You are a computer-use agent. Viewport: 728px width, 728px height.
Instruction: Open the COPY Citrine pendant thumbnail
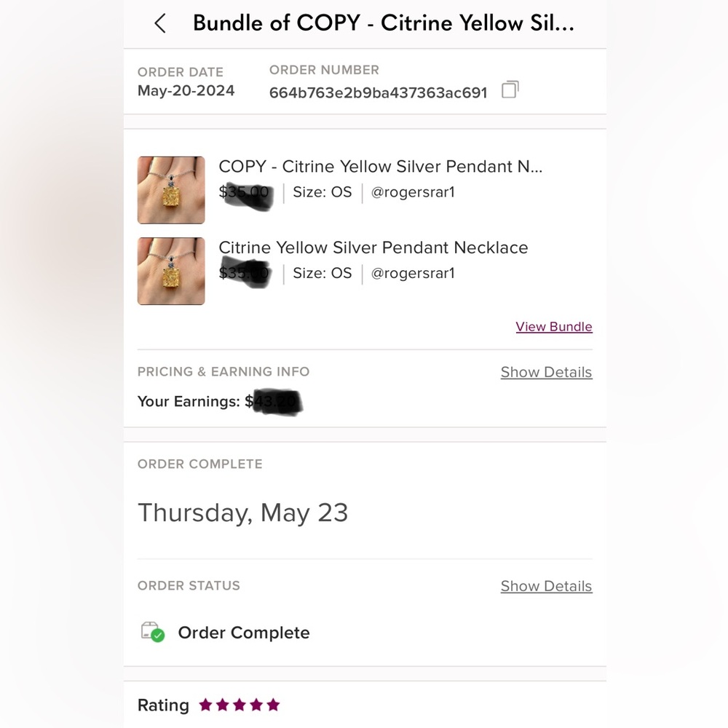(171, 190)
